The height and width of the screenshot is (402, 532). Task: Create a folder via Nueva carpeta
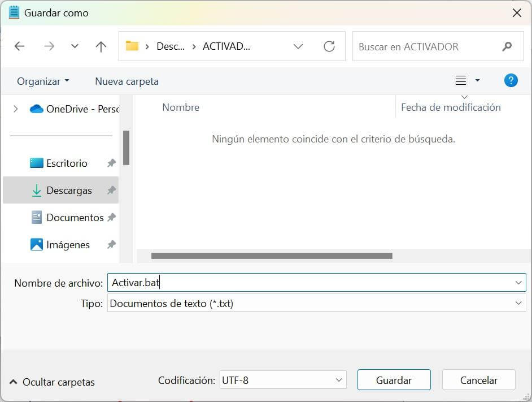coord(127,81)
